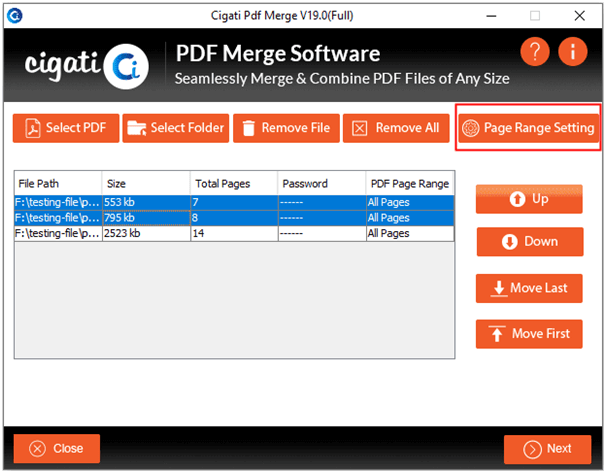The height and width of the screenshot is (473, 606).
Task: Click Move First button
Action: pos(529,334)
